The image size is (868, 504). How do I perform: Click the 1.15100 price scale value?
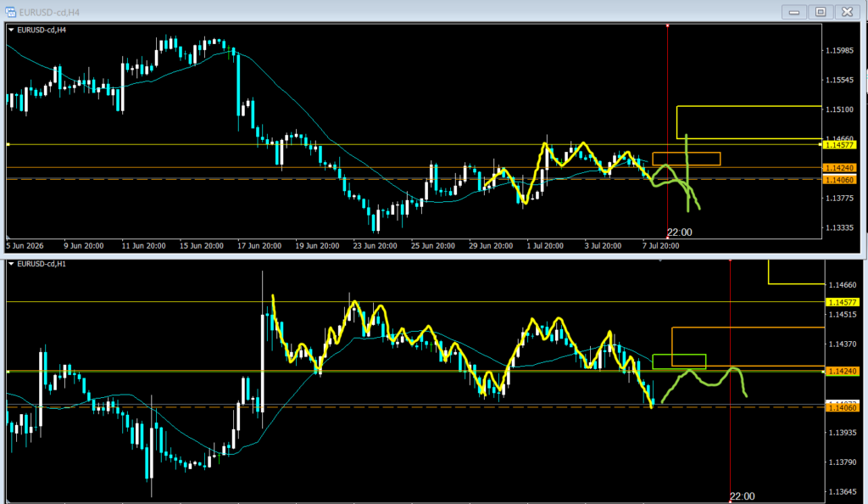[x=840, y=109]
